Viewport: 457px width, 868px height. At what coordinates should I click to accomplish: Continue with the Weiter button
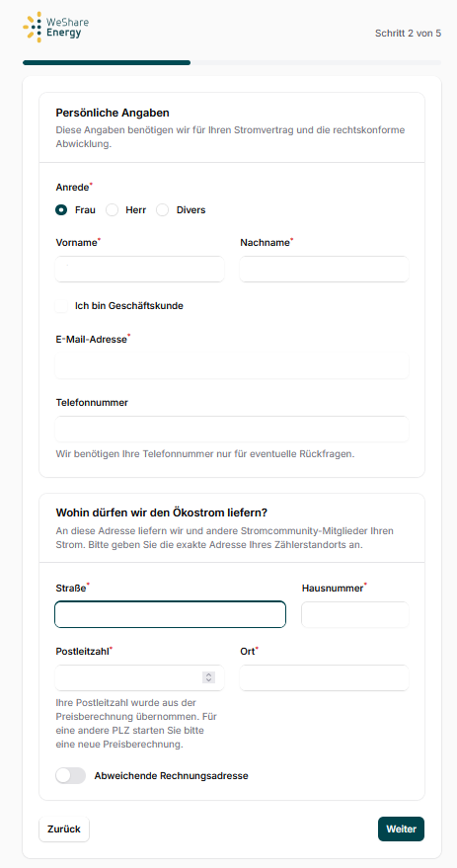401,829
